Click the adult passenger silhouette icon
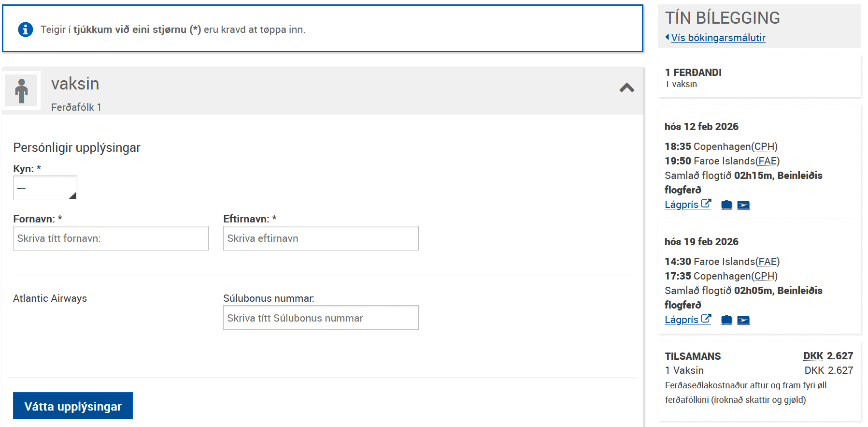 21,90
